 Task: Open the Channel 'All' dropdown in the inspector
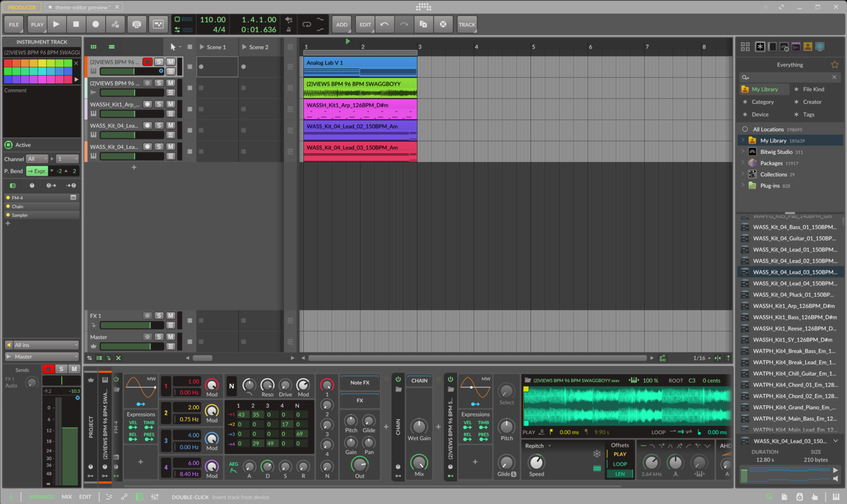click(36, 159)
